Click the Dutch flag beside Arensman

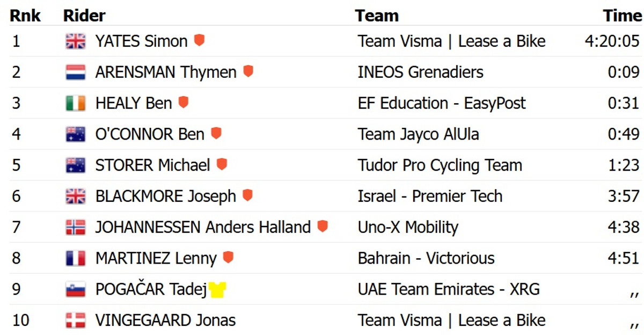(76, 72)
